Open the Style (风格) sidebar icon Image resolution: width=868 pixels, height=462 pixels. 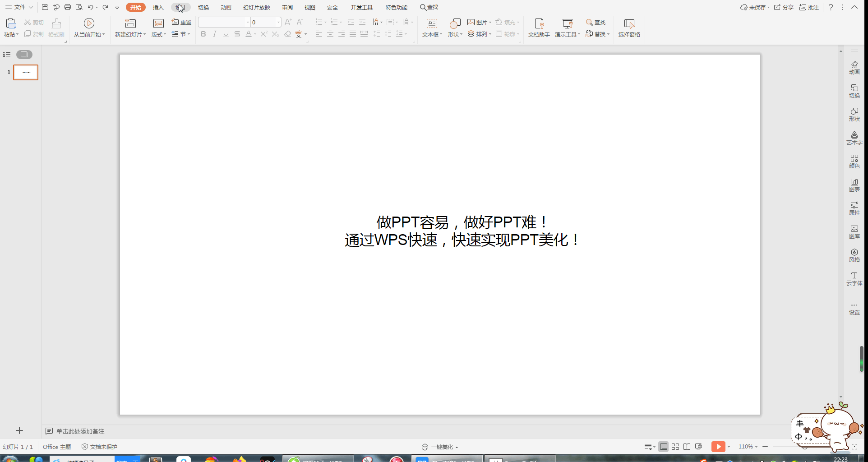[x=854, y=255]
